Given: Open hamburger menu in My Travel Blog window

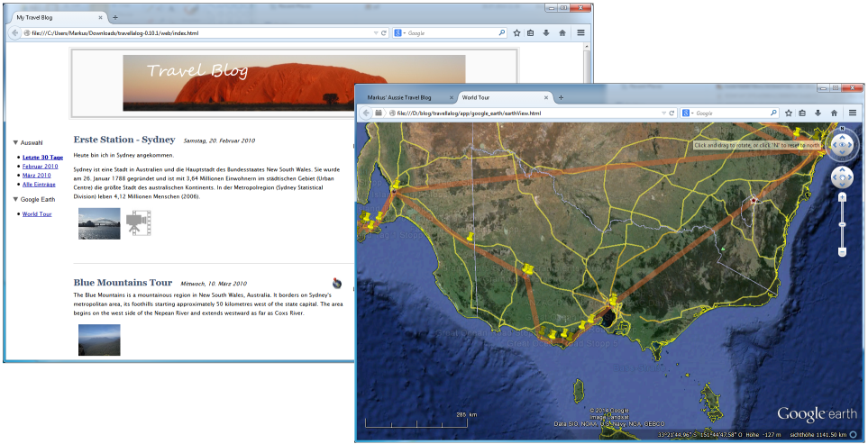Looking at the screenshot, I should pyautogui.click(x=580, y=33).
